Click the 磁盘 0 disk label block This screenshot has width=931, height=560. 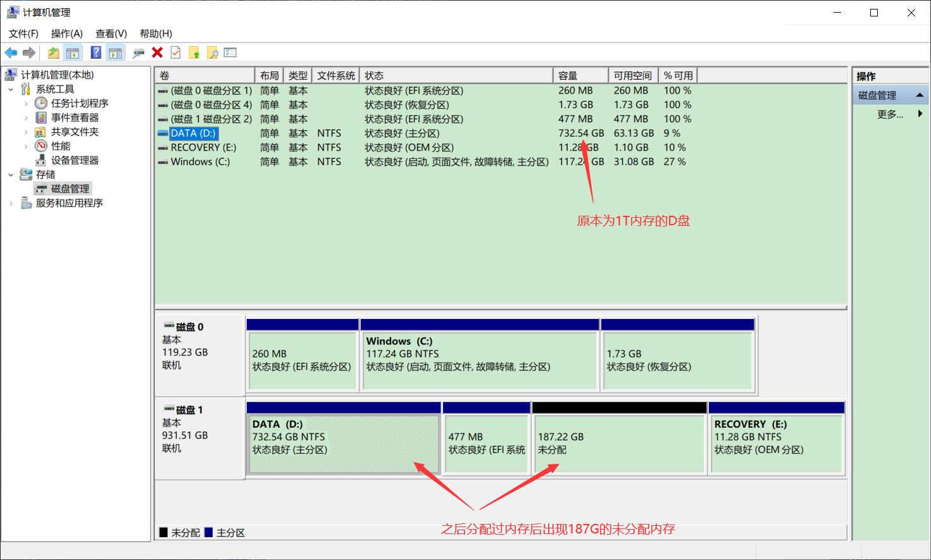(x=200, y=354)
